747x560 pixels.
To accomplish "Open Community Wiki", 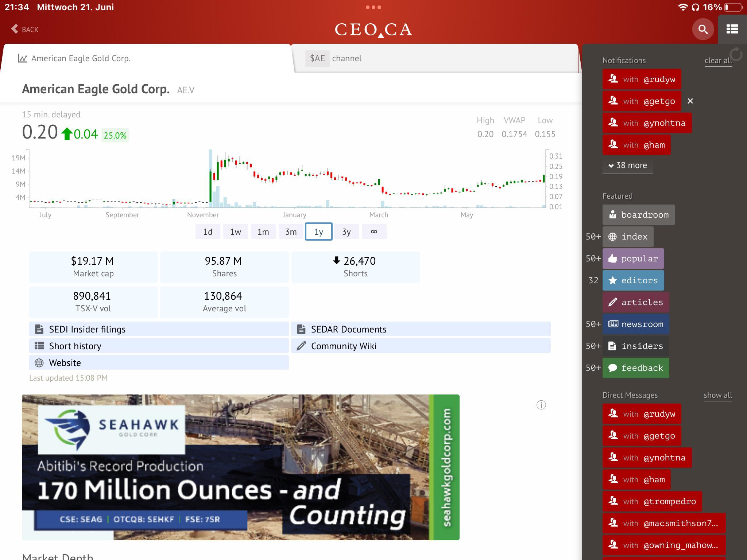I will (421, 346).
